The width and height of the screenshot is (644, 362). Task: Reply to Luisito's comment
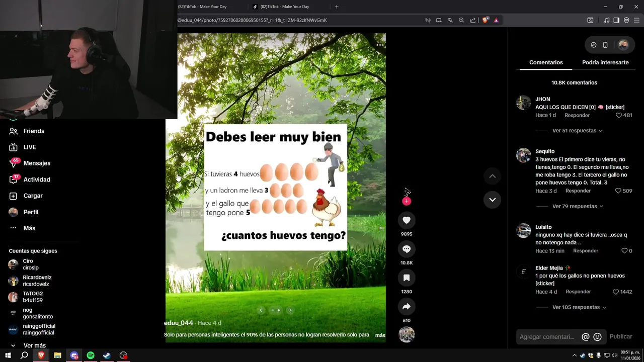point(586,251)
